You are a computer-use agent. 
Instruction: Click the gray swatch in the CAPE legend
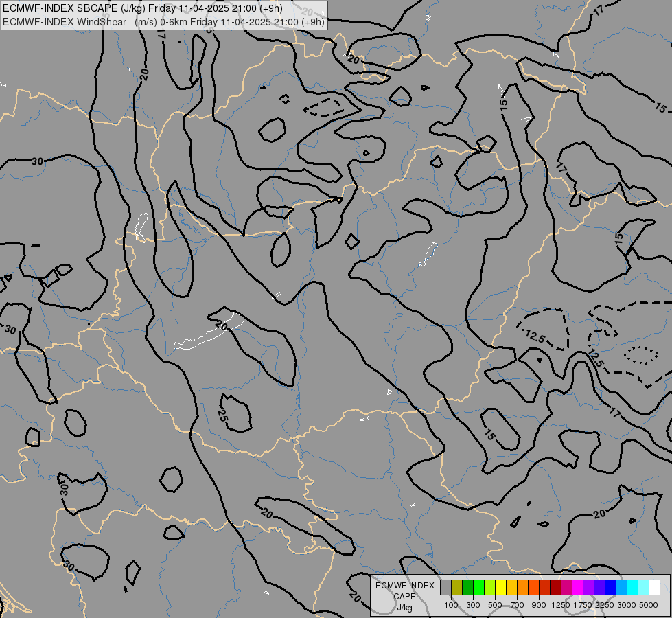point(445,588)
